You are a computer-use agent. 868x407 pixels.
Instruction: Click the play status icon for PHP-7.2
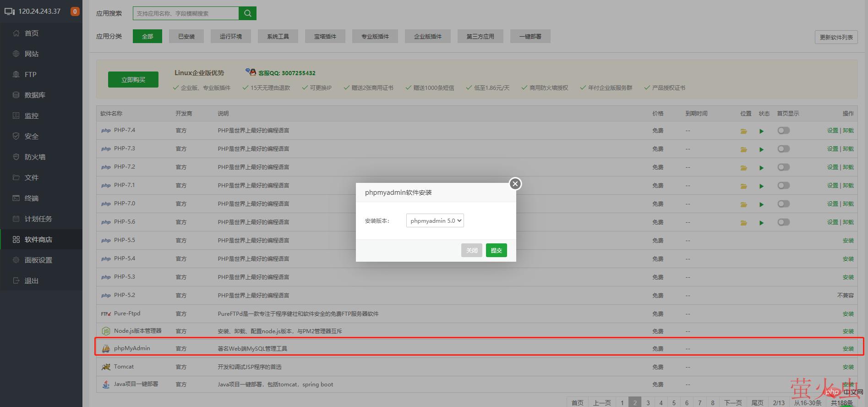[761, 168]
